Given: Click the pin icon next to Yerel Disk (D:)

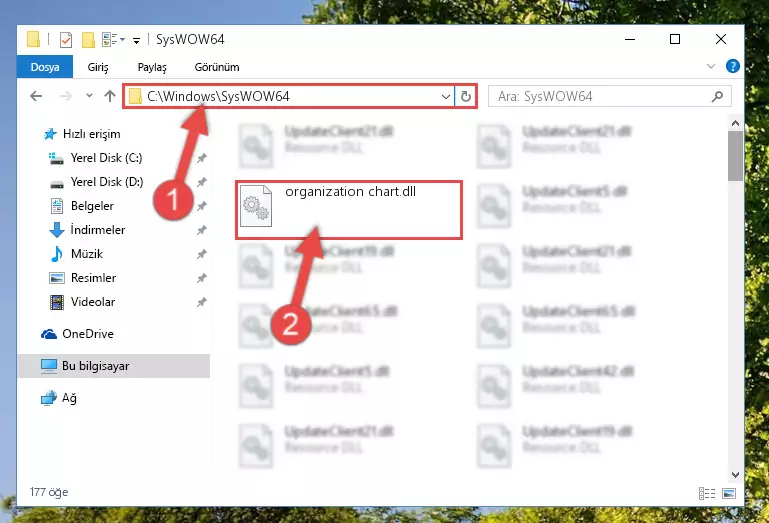Looking at the screenshot, I should 202,182.
